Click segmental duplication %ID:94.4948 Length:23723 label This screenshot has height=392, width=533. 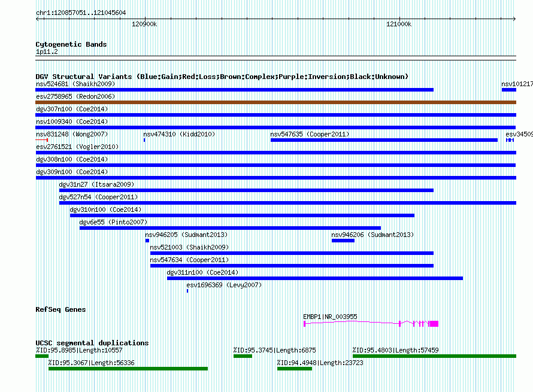320,363
